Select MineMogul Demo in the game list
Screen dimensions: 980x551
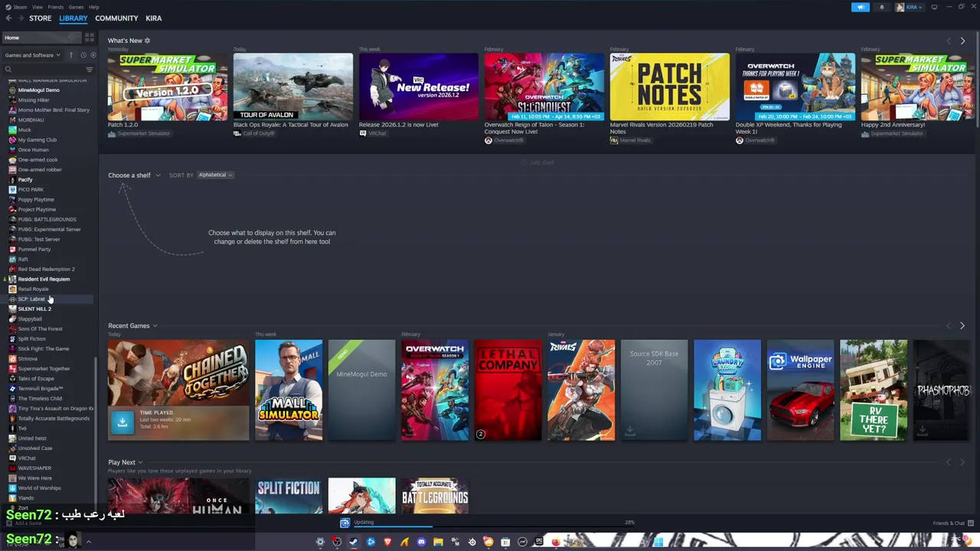(x=38, y=90)
